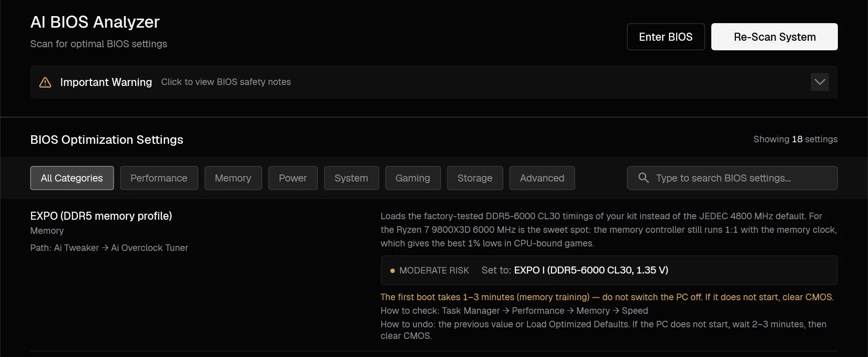Click the 'How to check: Task Manager' line
The height and width of the screenshot is (357, 868).
pyautogui.click(x=514, y=311)
